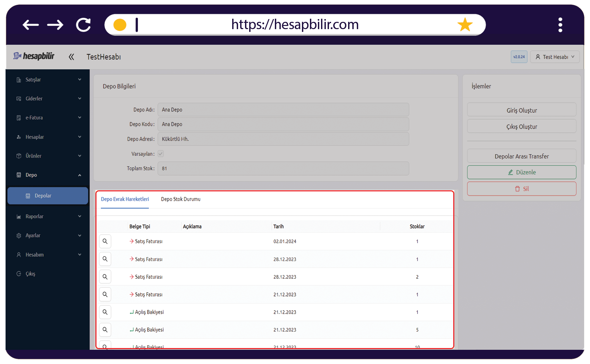
Task: Click the Depo Adresi input field
Action: [283, 139]
